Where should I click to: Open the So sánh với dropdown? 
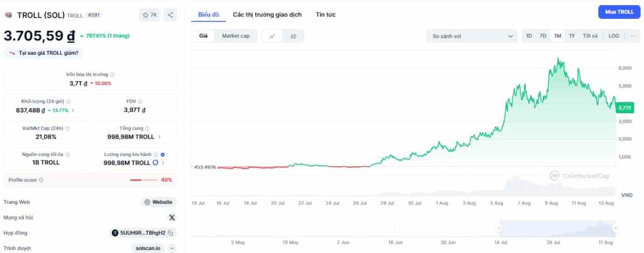click(472, 36)
